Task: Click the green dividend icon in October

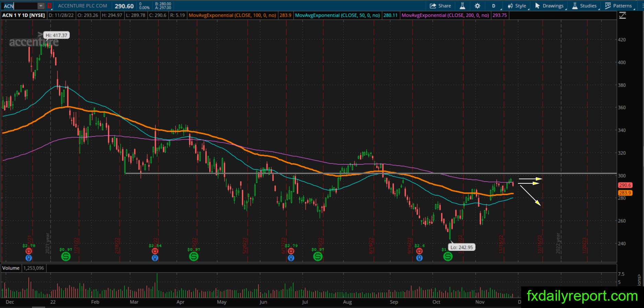Action: 448,256
